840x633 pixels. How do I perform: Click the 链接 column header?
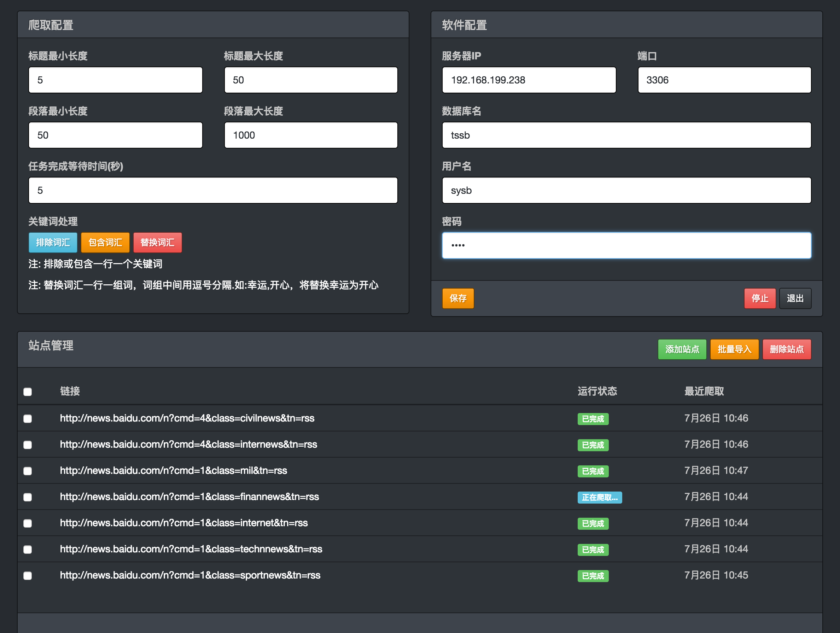70,391
